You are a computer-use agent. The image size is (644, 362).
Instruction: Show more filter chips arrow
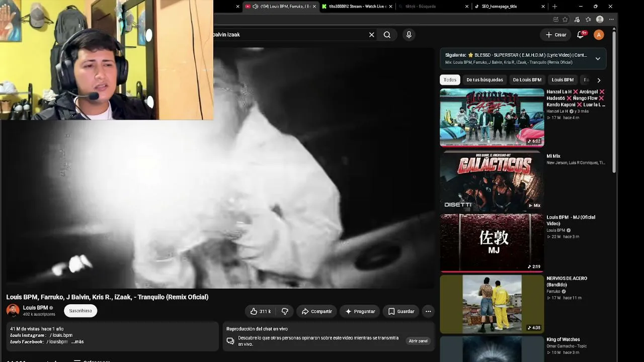pyautogui.click(x=599, y=80)
